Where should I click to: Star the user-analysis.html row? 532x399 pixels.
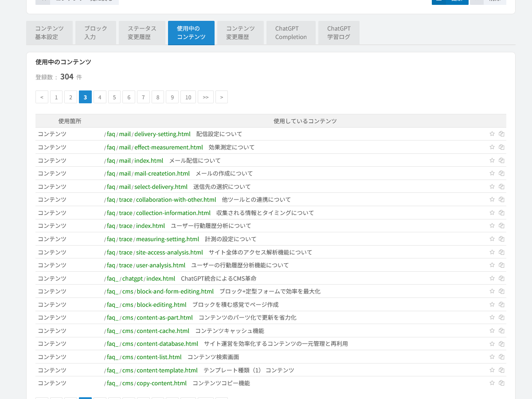492,265
